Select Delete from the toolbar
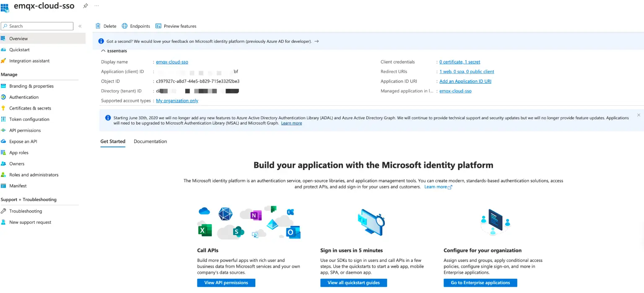Screen dimensions: 644x293 [x=106, y=26]
